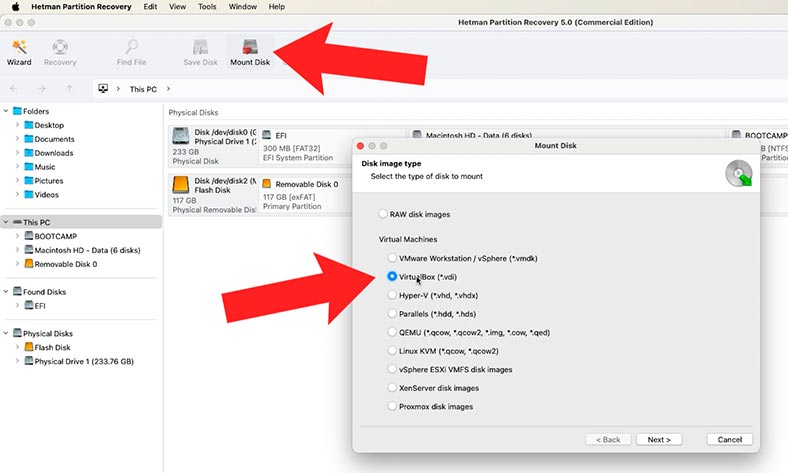The height and width of the screenshot is (473, 788).
Task: Open the Window menu
Action: click(x=243, y=7)
